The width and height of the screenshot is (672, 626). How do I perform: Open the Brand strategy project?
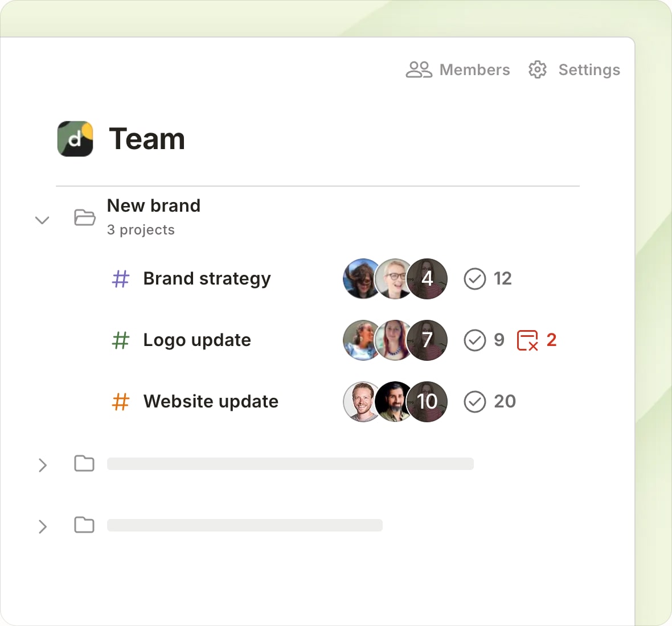pyautogui.click(x=207, y=279)
